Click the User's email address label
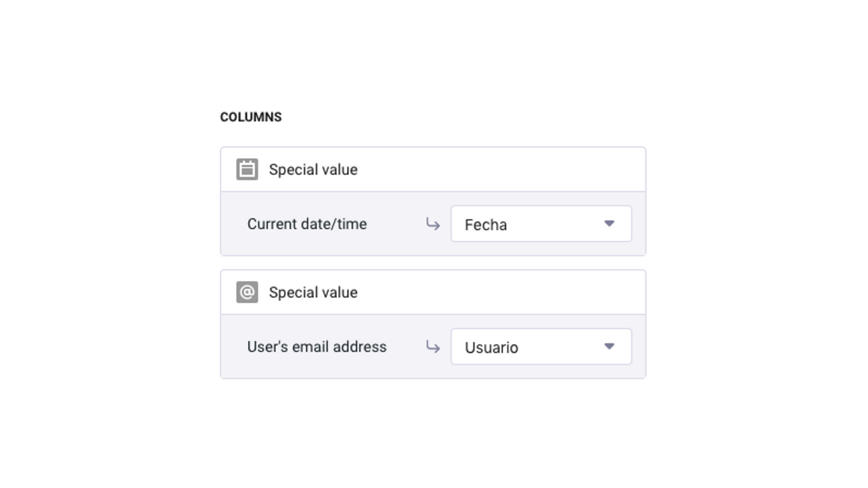Screen dimensions: 868x488 tap(317, 347)
